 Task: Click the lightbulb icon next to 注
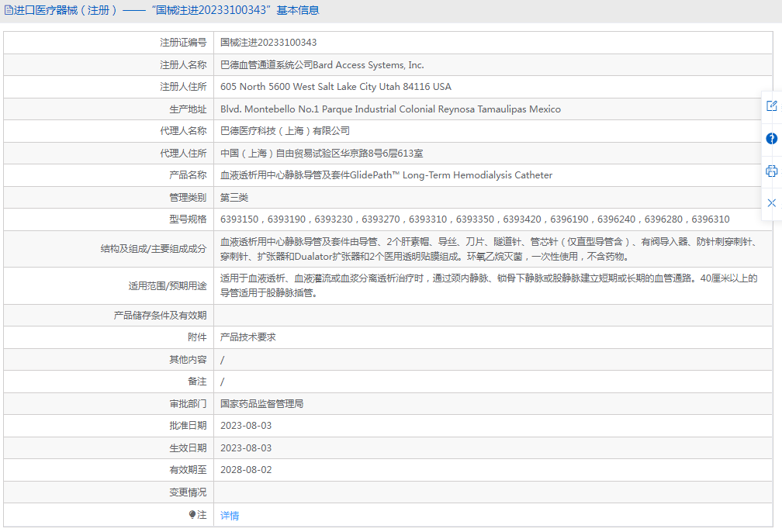pos(192,514)
